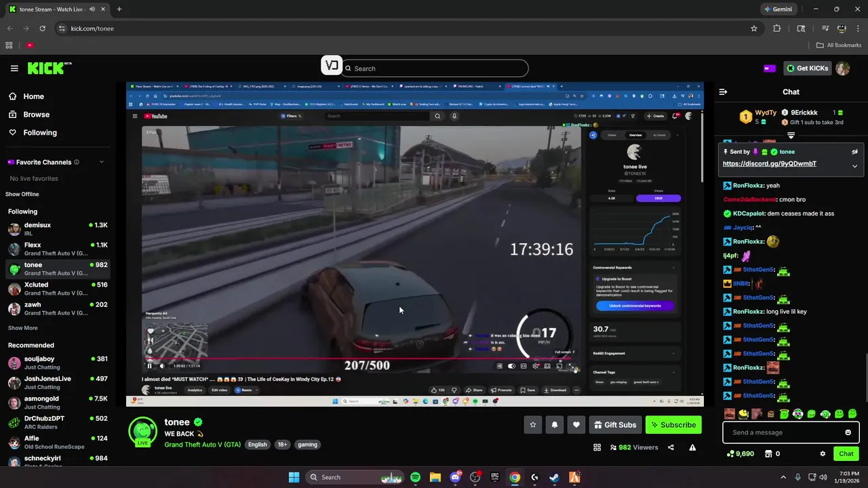Open a new Chrome tab
Screen dimensions: 868x488
click(x=119, y=9)
